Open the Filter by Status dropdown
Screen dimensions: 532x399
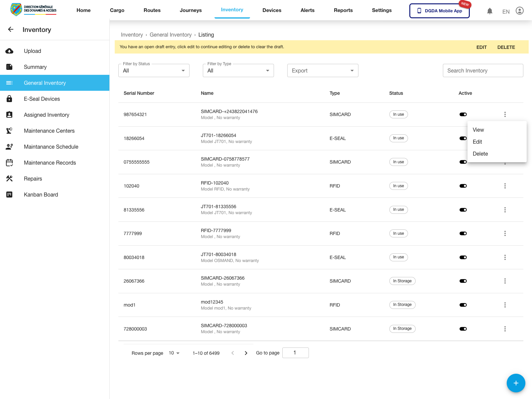tap(154, 70)
